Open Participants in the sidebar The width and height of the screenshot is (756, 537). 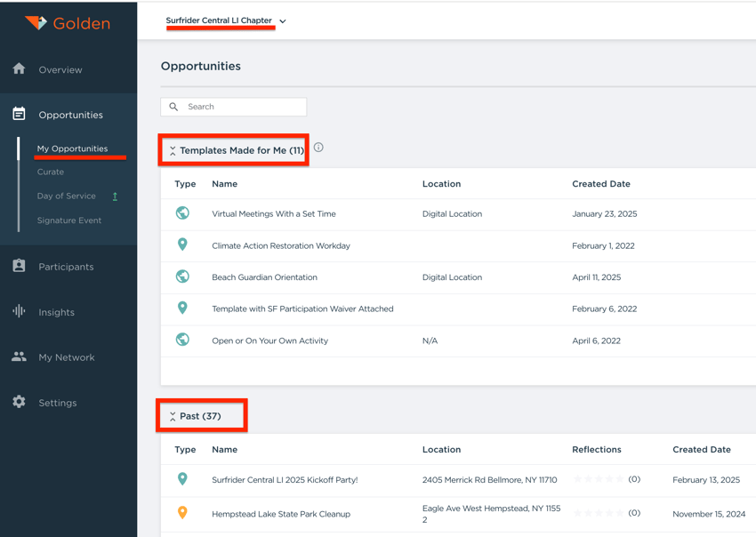[66, 267]
